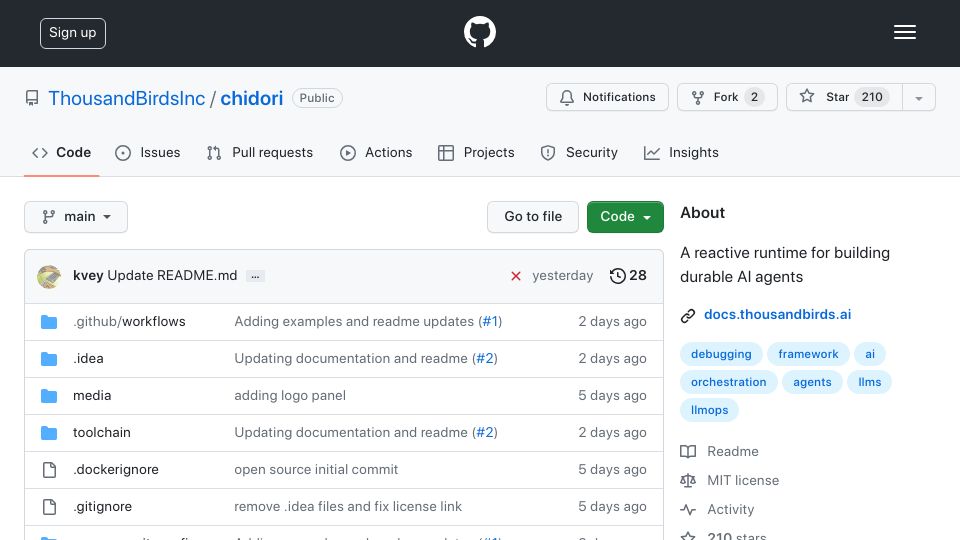This screenshot has height=540, width=960.
Task: Expand the green Code dropdown
Action: (625, 217)
